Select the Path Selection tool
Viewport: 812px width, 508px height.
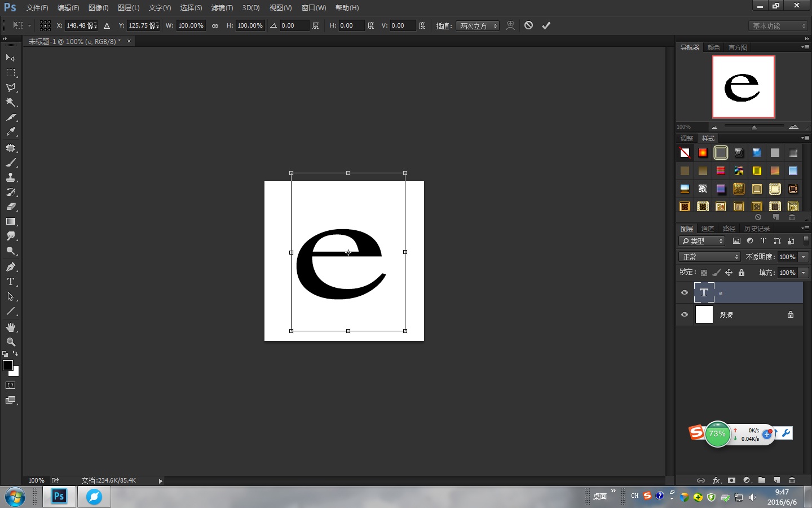pos(11,296)
